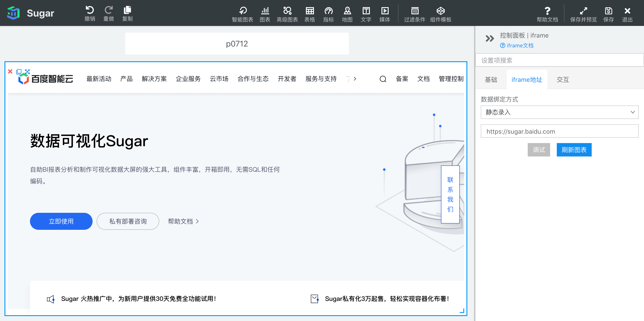Screen dimensions: 644x321
Task: Open the 表格 table tool
Action: tap(309, 14)
